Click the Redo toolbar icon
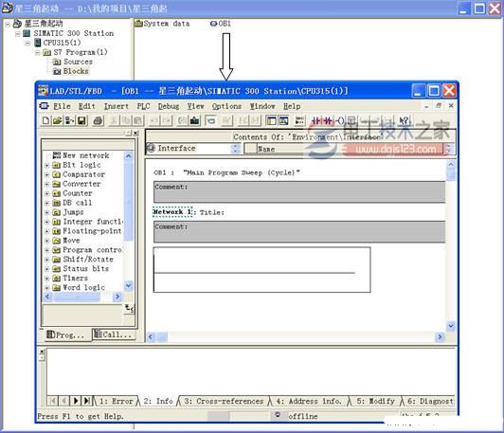504x433 pixels. click(167, 121)
